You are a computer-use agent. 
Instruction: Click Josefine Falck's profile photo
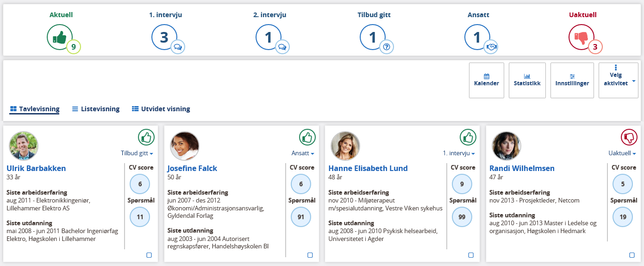tap(185, 146)
